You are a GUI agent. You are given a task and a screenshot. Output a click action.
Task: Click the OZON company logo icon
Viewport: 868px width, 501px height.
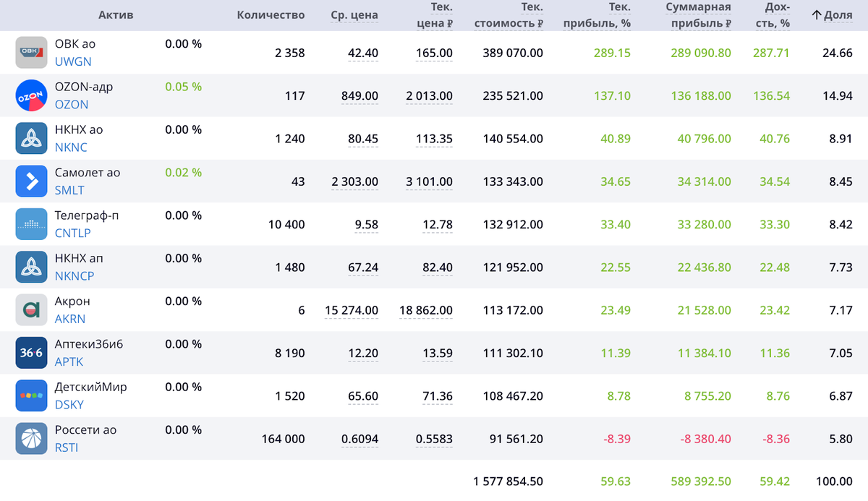click(x=31, y=95)
